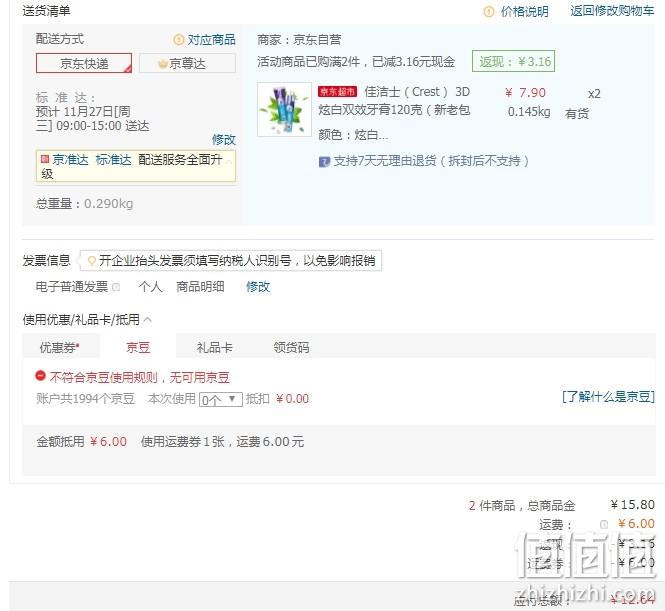Click 金额抵用 ¥6.00 text
The width and height of the screenshot is (665, 611).
(x=81, y=442)
